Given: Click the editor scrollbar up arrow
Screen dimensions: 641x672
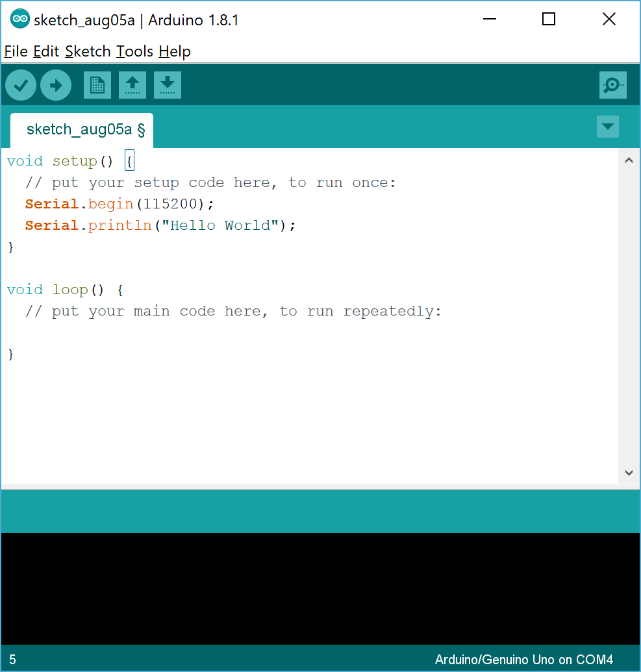Looking at the screenshot, I should pyautogui.click(x=629, y=160).
